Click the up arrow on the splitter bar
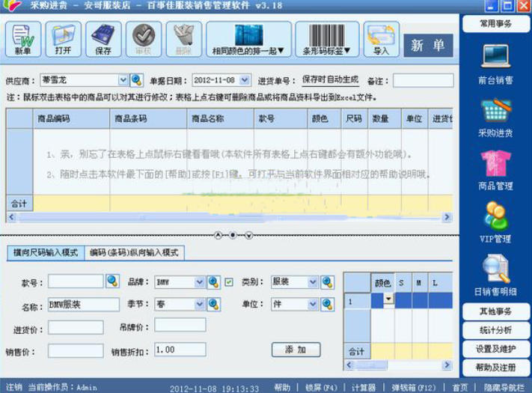Screen dimensions: 532x393 point(218,235)
